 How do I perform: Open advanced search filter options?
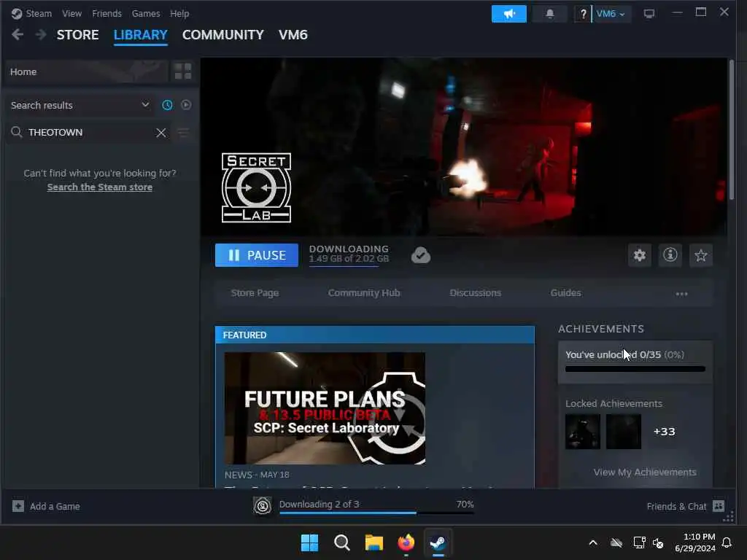(x=183, y=133)
